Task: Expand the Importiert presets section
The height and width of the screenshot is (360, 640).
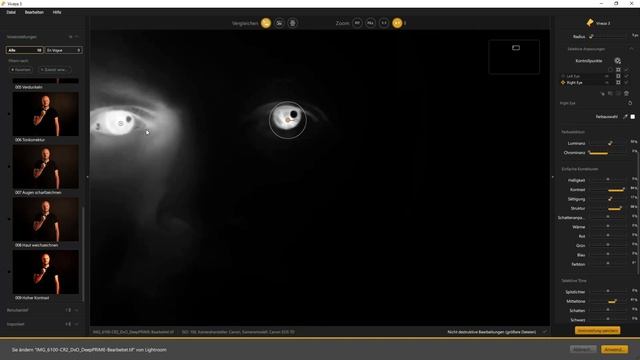Action: pos(76,324)
